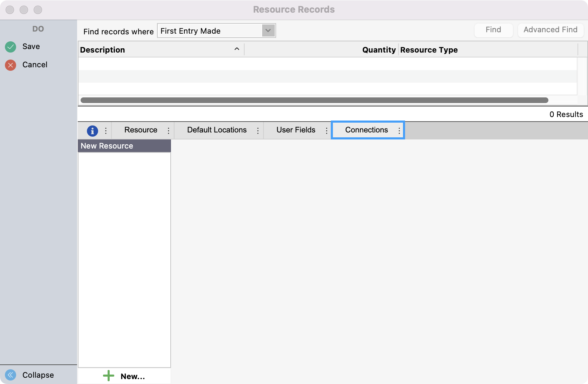Screen dimensions: 588x384
Task: Open the options dots beside the info tab
Action: pos(106,131)
